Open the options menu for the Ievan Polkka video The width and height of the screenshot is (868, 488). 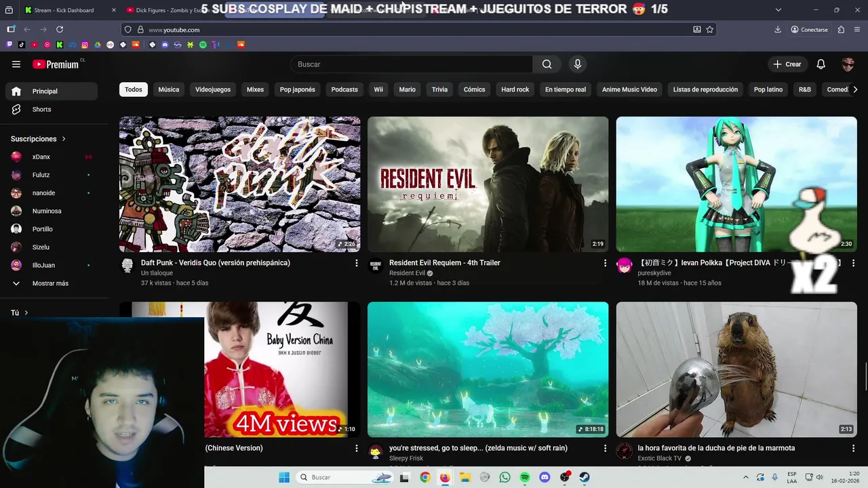point(853,263)
